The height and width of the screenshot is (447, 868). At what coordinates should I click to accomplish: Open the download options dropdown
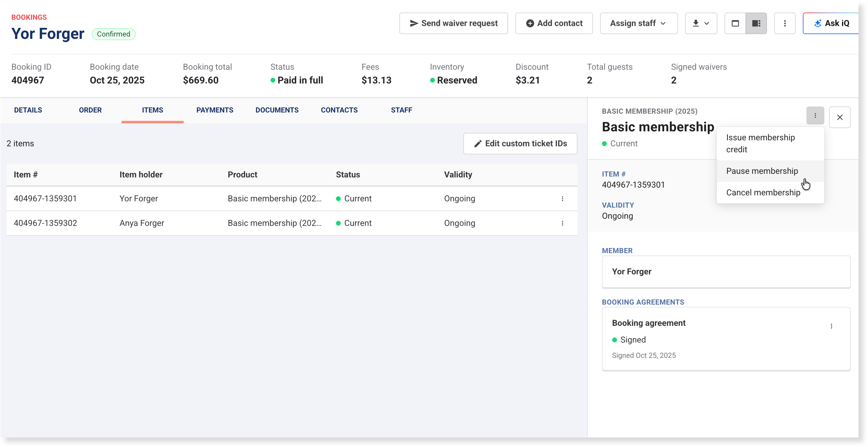[x=701, y=23]
